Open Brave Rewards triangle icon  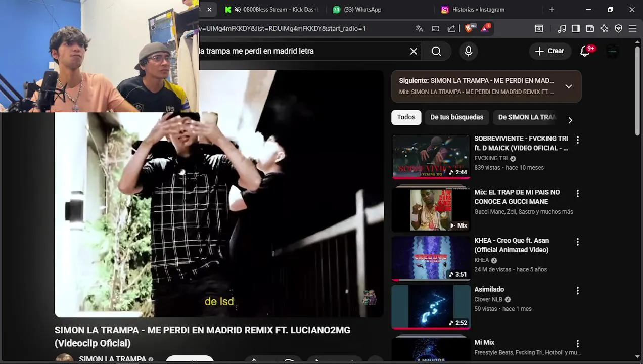[x=485, y=28]
